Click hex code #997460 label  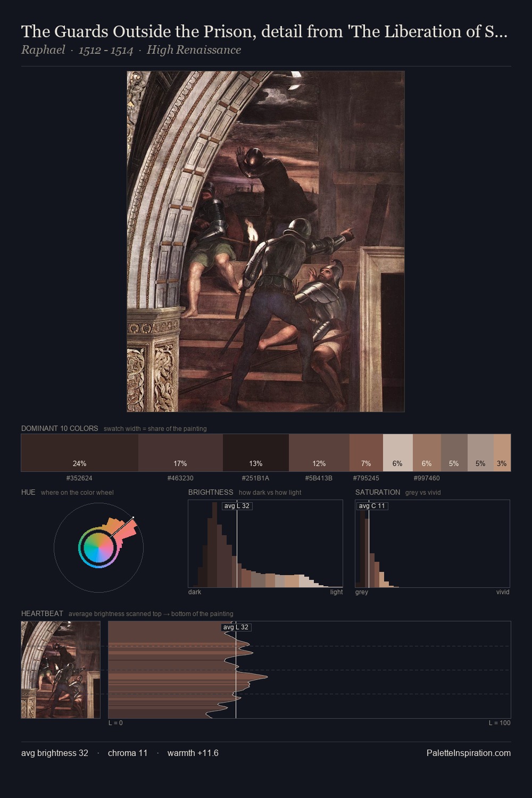tap(427, 478)
